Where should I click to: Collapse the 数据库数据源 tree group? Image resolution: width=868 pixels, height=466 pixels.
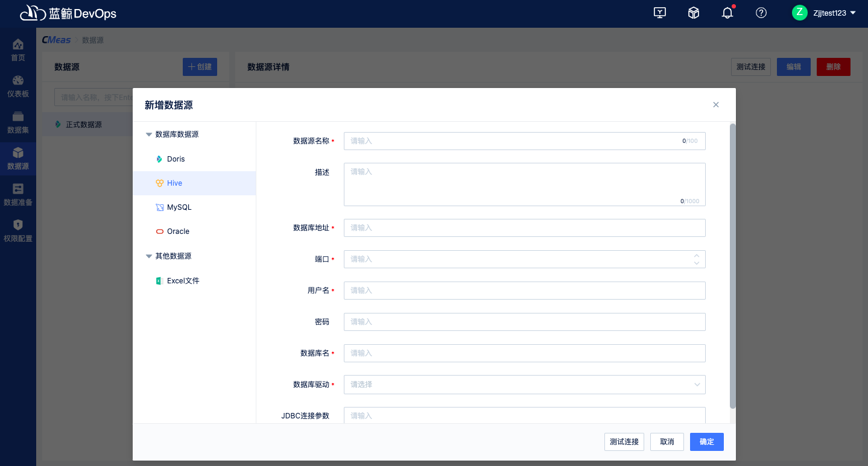(149, 134)
